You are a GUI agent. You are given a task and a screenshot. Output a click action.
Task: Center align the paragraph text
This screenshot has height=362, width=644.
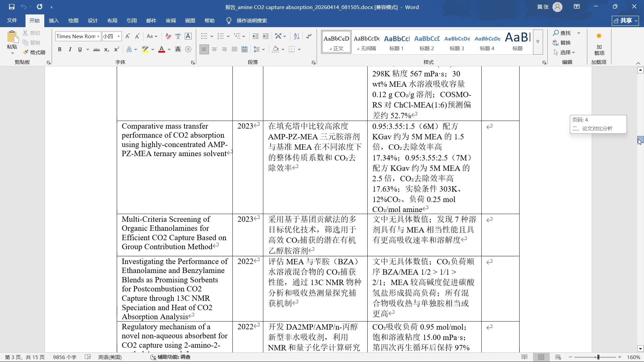tap(214, 50)
